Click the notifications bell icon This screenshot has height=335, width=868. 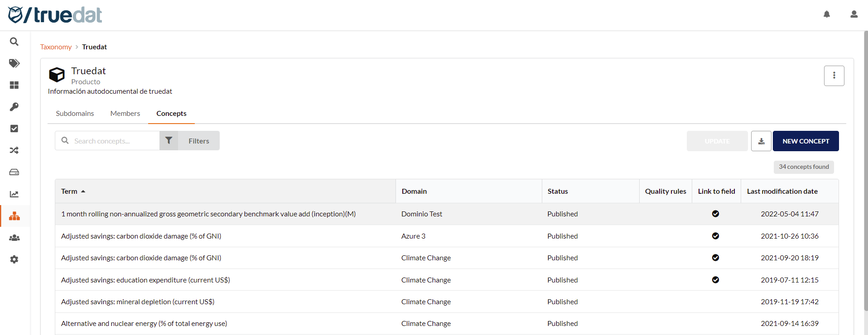(x=826, y=14)
